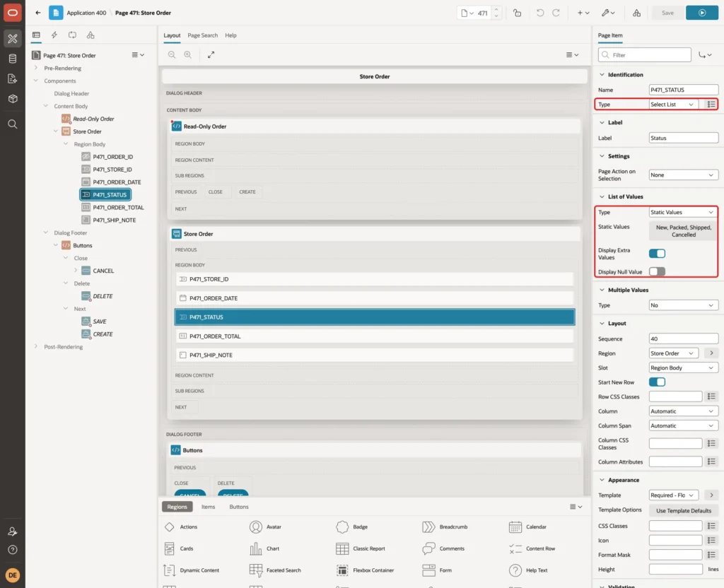Open the Help question mark icon

click(13, 550)
